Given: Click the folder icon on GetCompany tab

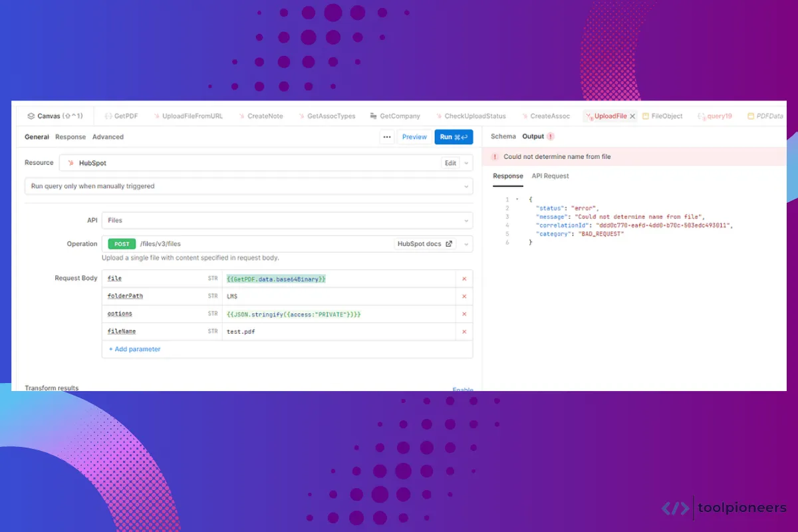Looking at the screenshot, I should (374, 116).
